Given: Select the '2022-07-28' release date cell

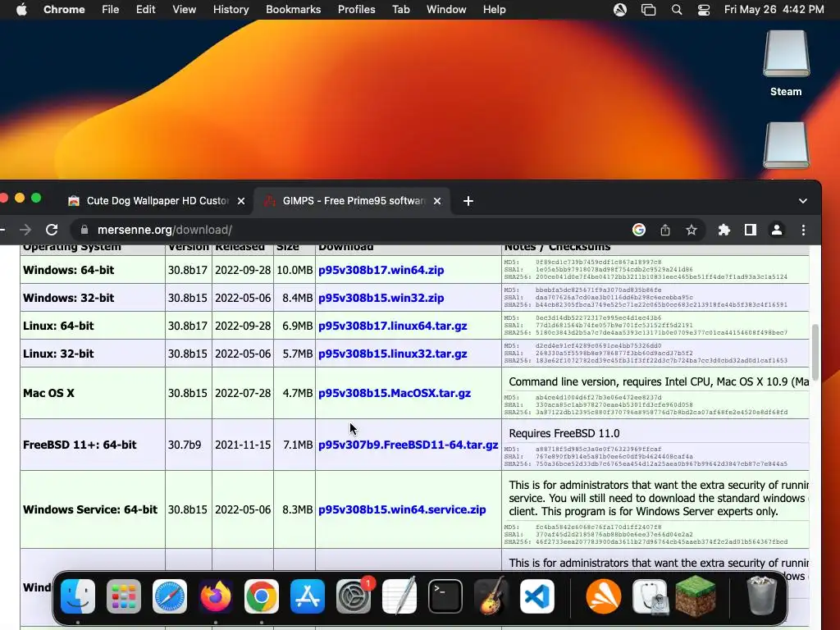Looking at the screenshot, I should (x=243, y=393).
